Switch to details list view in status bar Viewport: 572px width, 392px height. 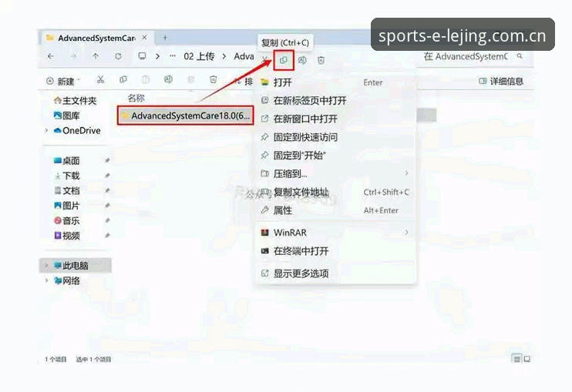pos(516,359)
